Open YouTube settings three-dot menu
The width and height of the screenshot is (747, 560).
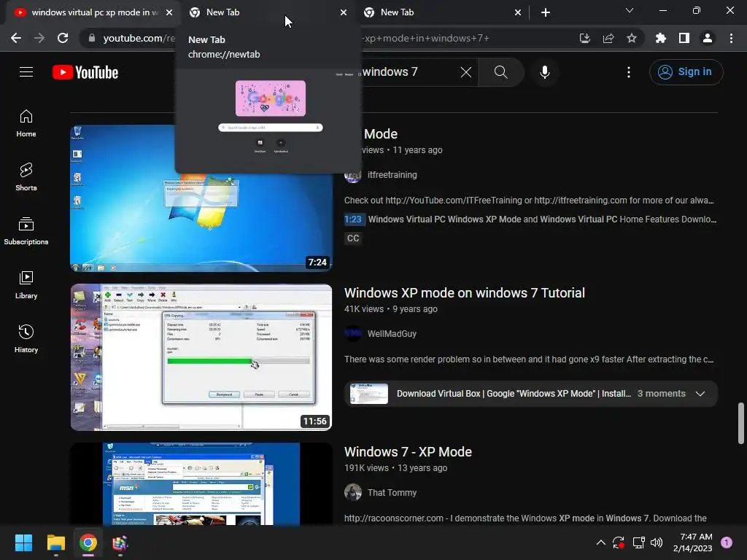pos(629,72)
